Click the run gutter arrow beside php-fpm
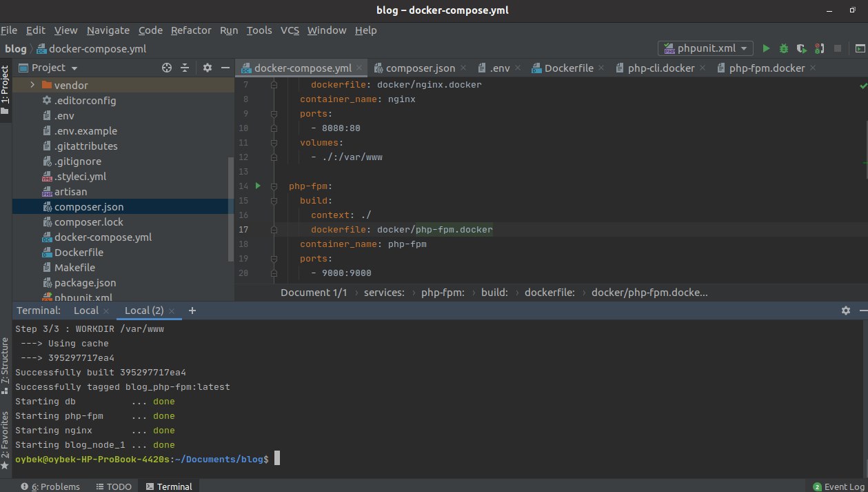The width and height of the screenshot is (868, 492). click(x=258, y=186)
